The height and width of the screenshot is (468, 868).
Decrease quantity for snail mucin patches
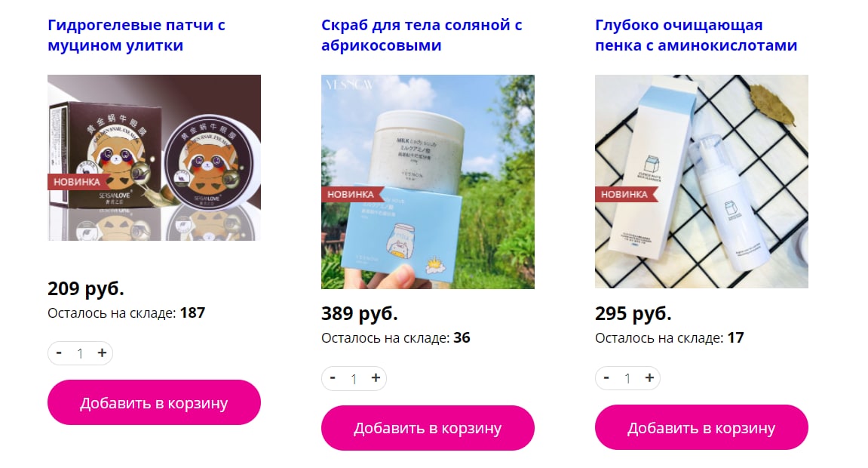(59, 353)
